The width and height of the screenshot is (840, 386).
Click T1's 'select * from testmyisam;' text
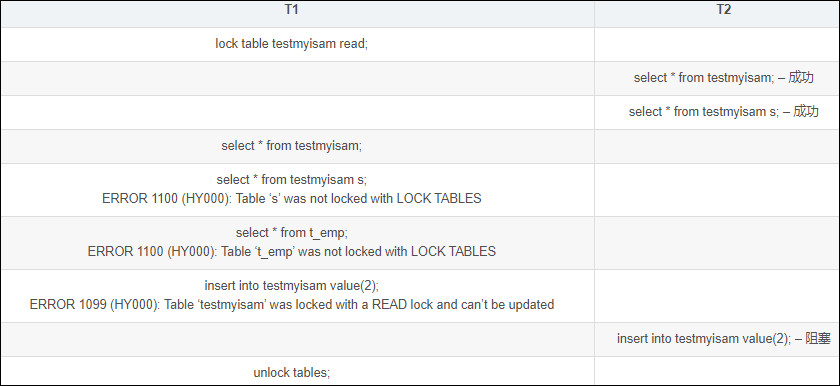coord(291,146)
